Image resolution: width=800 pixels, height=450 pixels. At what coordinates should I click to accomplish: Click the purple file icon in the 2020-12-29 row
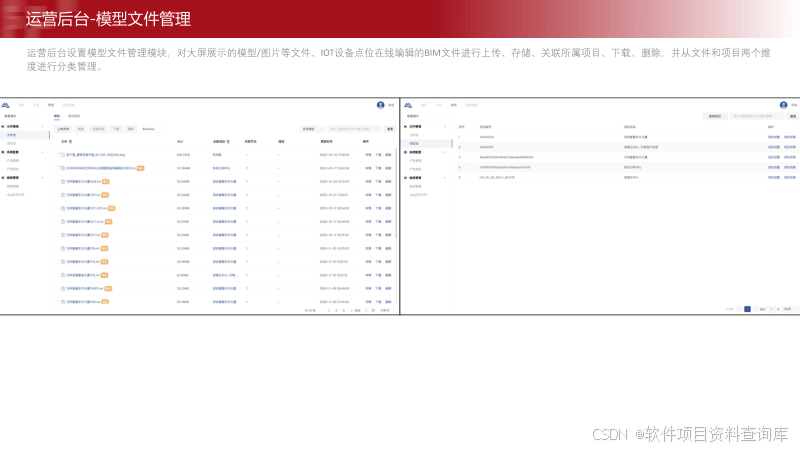pyautogui.click(x=63, y=182)
